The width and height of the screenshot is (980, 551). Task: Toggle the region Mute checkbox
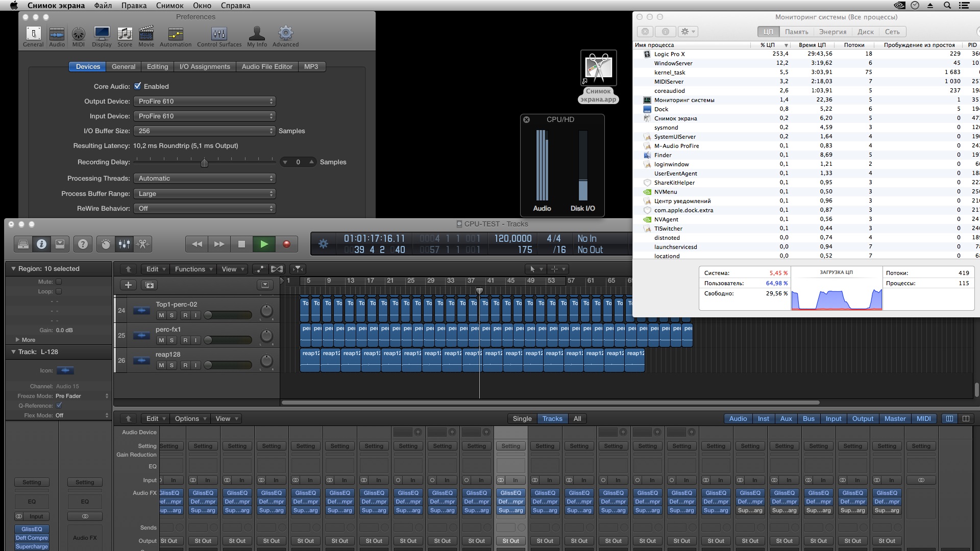coord(59,282)
